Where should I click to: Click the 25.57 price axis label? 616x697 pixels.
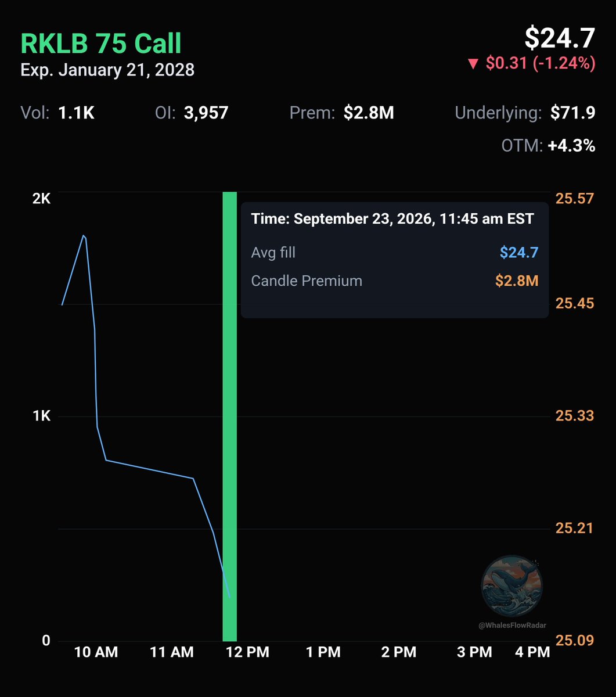[x=575, y=198]
